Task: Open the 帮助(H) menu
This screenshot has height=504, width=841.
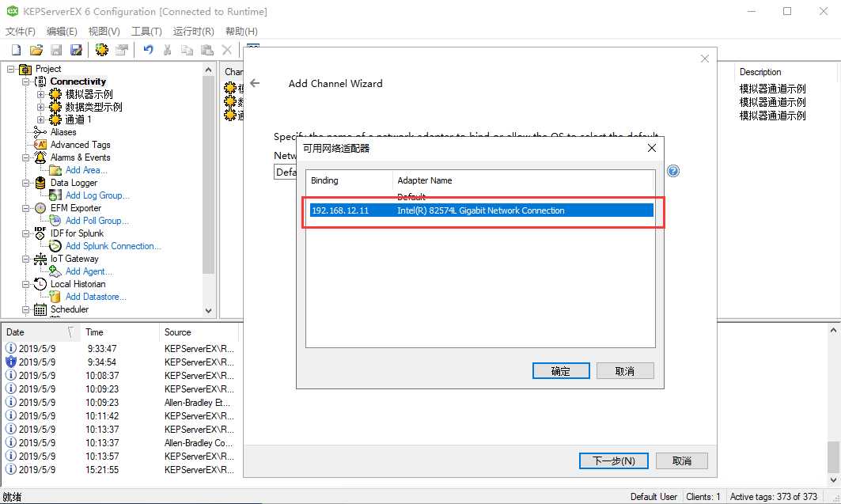Action: pyautogui.click(x=241, y=32)
